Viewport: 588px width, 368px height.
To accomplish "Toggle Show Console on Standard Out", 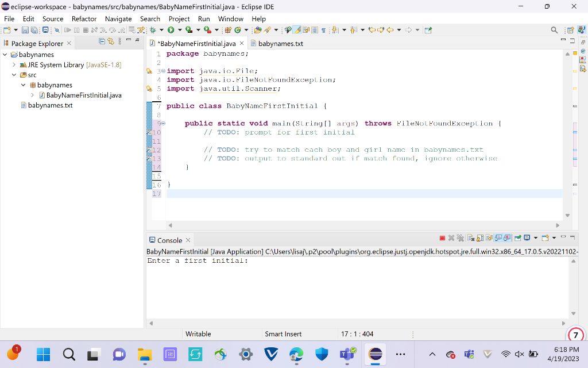I will [x=498, y=237].
